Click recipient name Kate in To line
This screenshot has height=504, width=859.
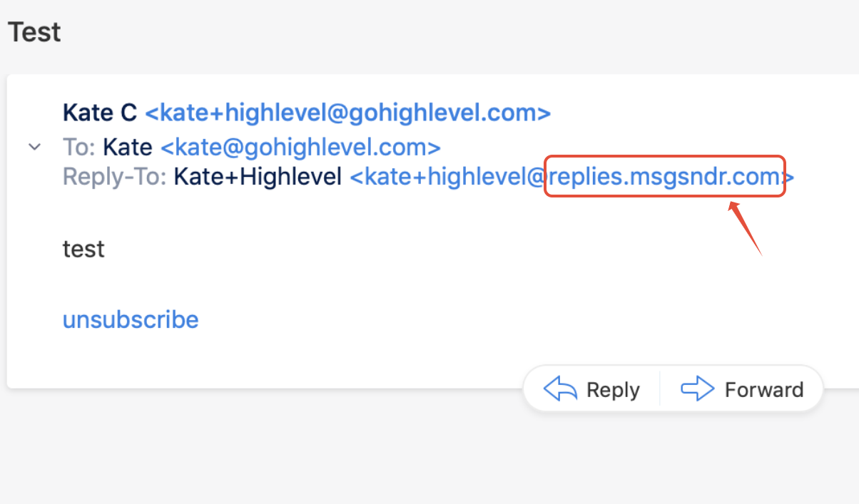pyautogui.click(x=128, y=148)
